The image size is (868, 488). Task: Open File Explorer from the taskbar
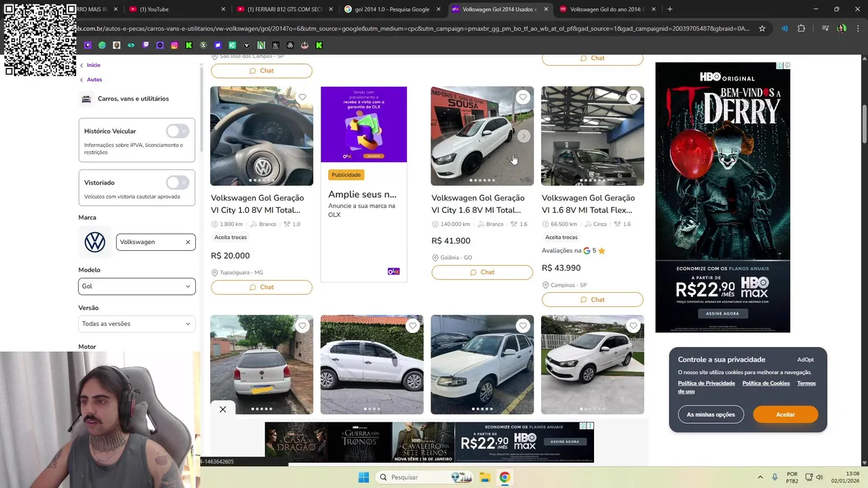pos(485,477)
